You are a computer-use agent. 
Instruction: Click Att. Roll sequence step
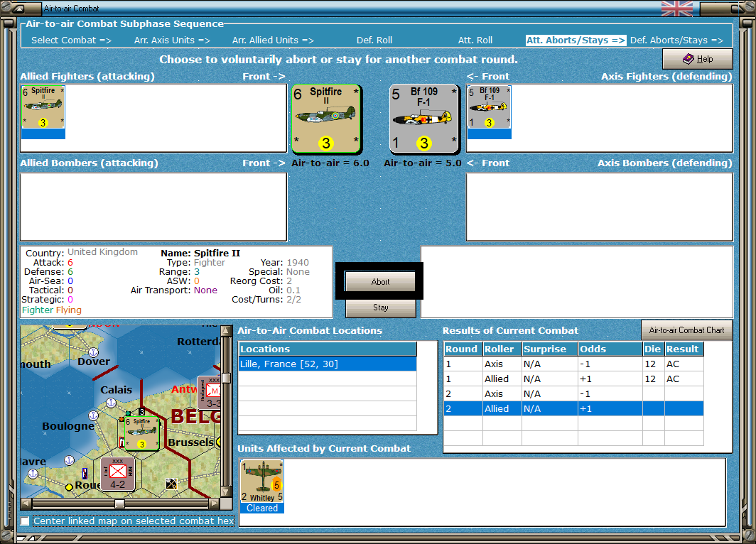[475, 40]
